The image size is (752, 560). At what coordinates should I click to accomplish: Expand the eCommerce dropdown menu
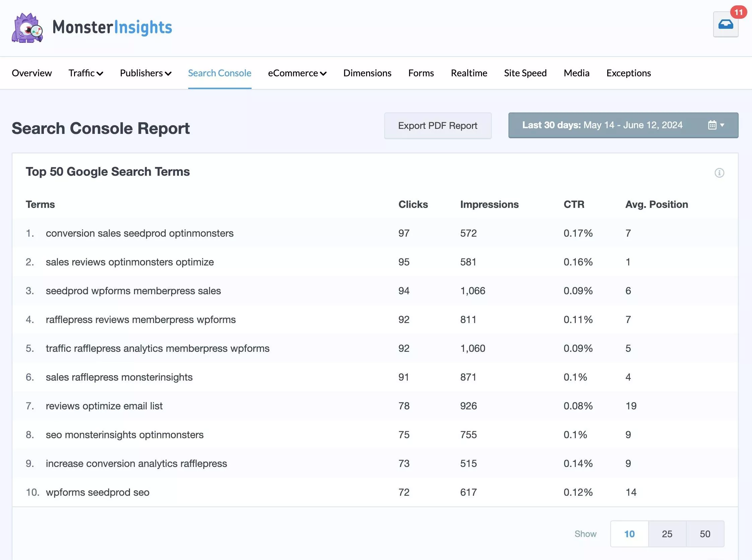tap(297, 73)
